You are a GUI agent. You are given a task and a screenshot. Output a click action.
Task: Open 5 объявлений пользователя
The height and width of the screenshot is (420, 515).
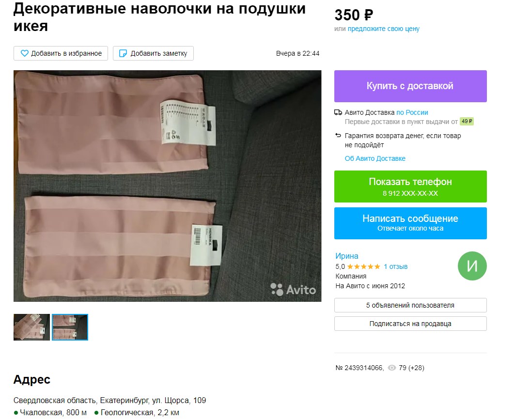click(x=410, y=305)
